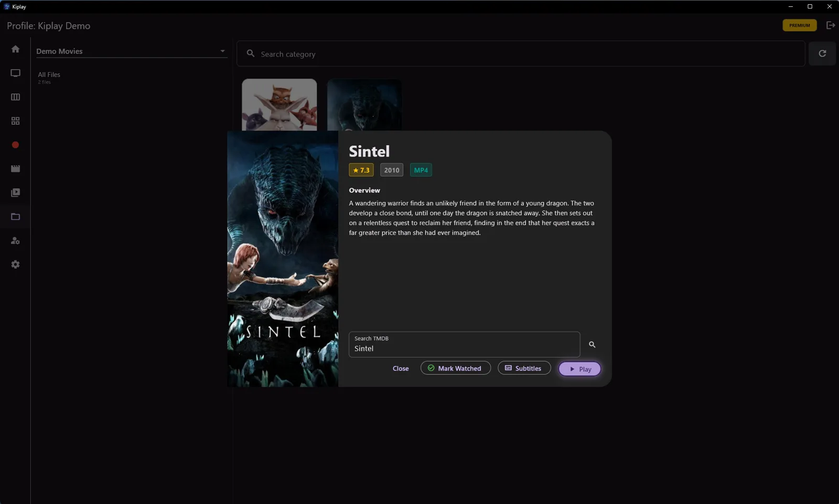Play the Sintel movie

point(579,369)
